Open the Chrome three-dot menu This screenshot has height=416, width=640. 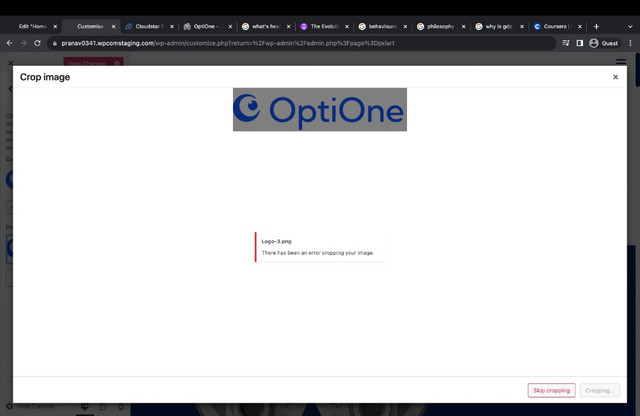tap(631, 43)
